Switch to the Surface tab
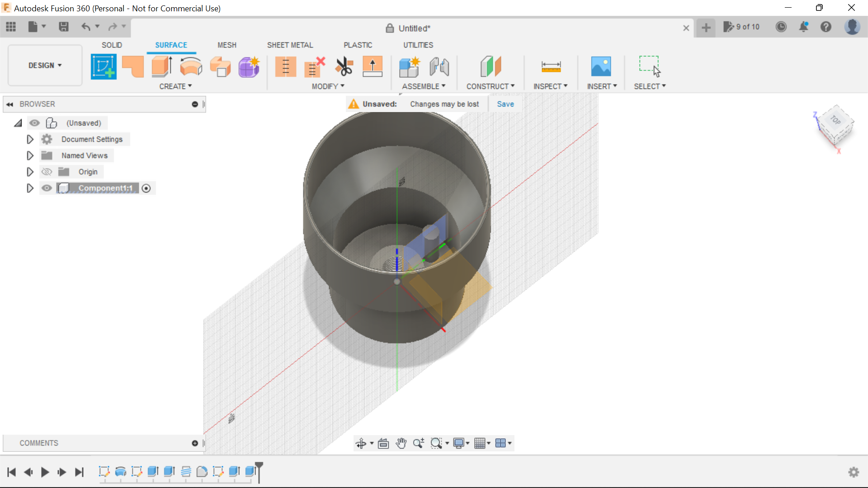Viewport: 868px width, 488px height. (171, 45)
